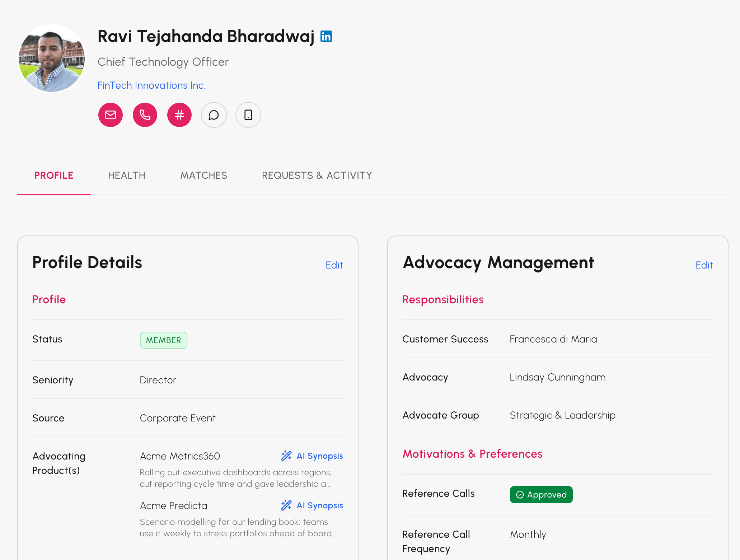
Task: Click the MEMBER status badge
Action: [x=163, y=340]
